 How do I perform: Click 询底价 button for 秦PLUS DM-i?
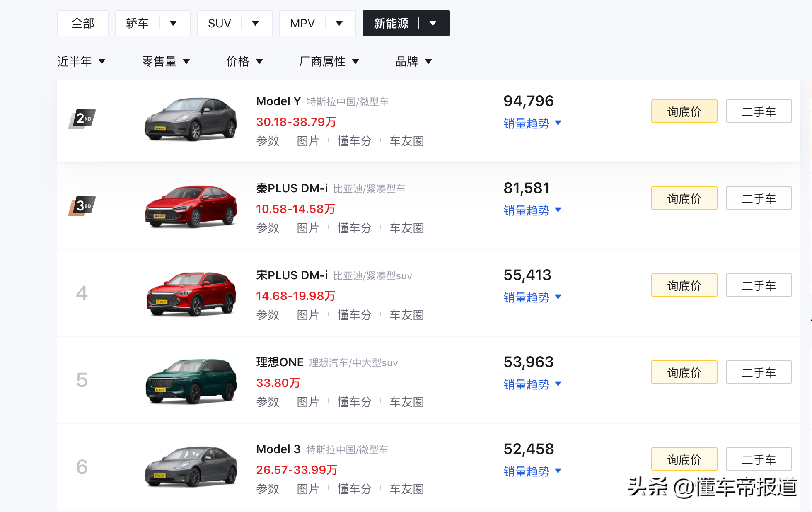(x=684, y=198)
